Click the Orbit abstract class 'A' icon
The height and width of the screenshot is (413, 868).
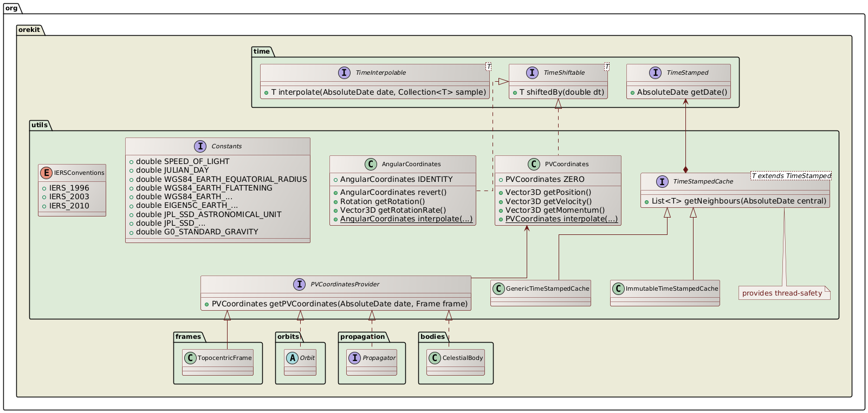292,358
